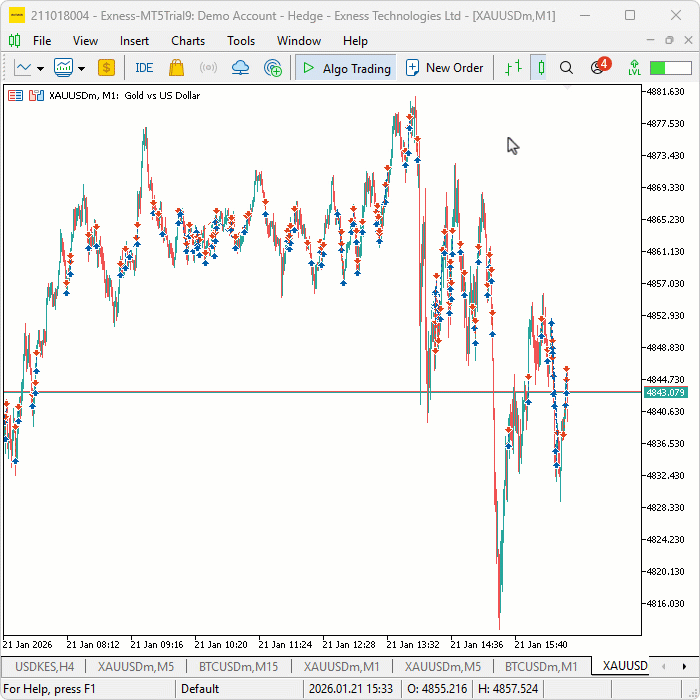Close the inner chart window
Image resolution: width=700 pixels, height=700 pixels.
pyautogui.click(x=688, y=40)
